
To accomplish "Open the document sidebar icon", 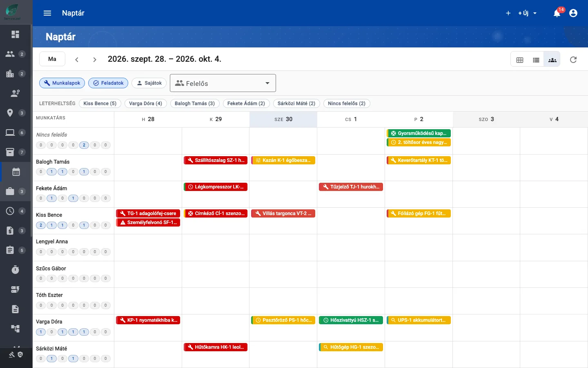I will click(x=16, y=309).
